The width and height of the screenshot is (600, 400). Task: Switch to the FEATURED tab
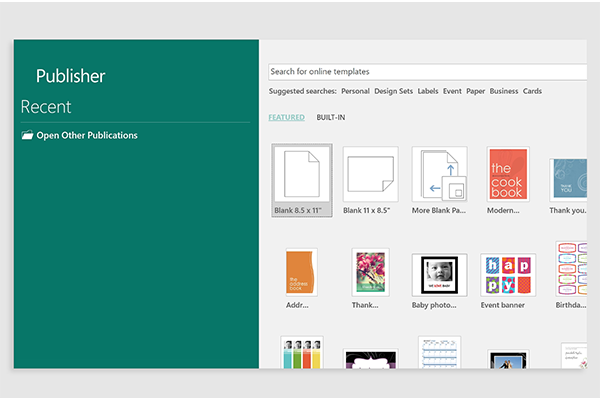[286, 117]
